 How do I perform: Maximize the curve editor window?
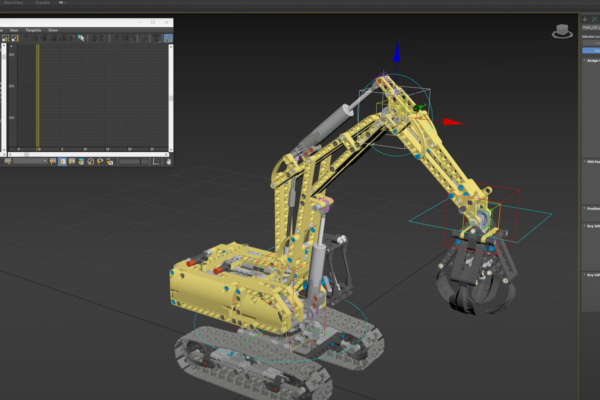[x=153, y=23]
